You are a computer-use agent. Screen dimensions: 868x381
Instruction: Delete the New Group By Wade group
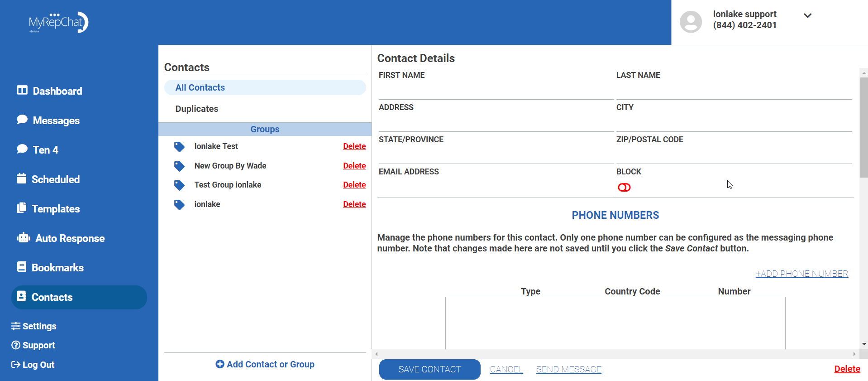[x=354, y=166]
